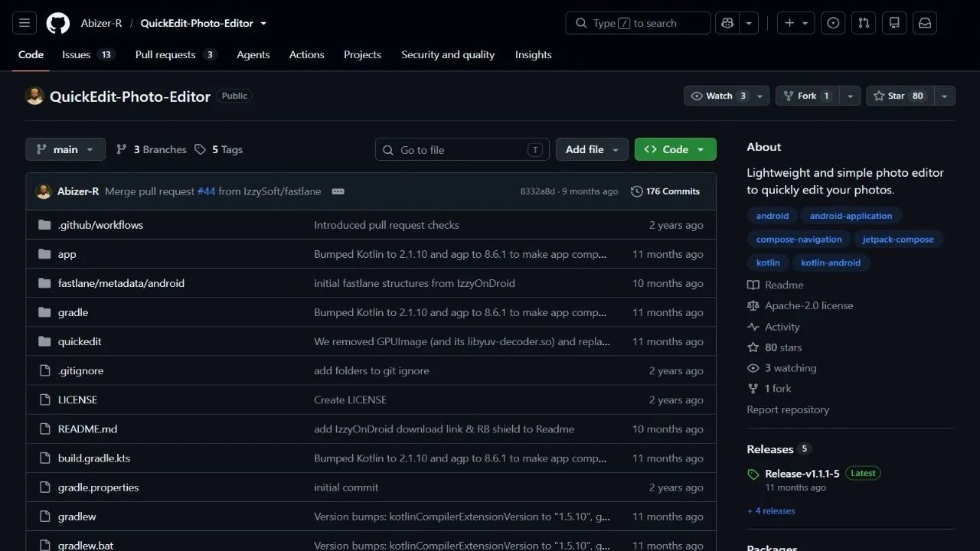
Task: Open the fastlane/metadata/android folder
Action: coord(121,283)
